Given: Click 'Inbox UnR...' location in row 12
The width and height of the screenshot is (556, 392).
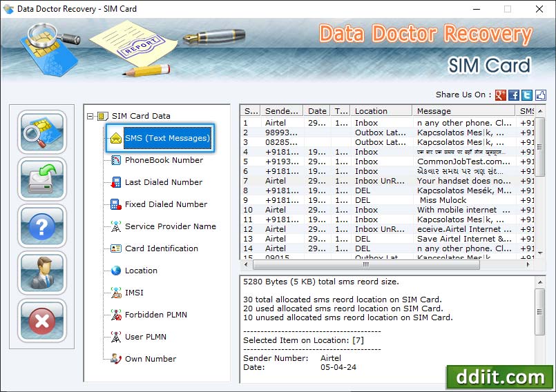Looking at the screenshot, I should click(380, 229).
